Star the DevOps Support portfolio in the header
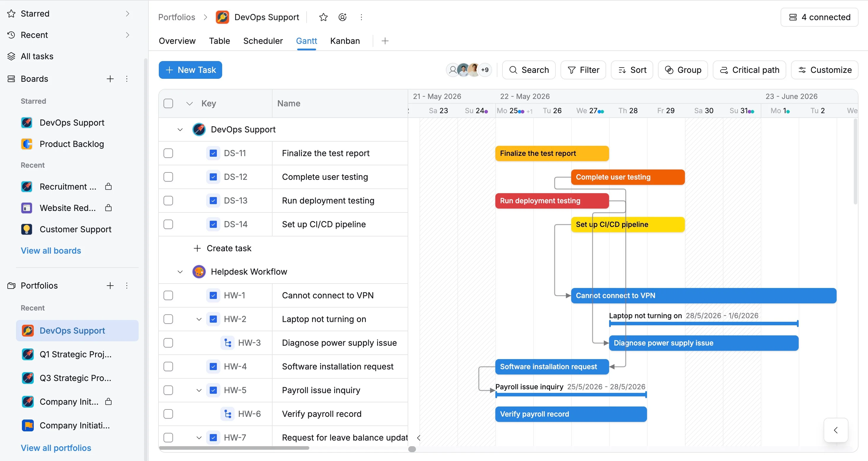 (323, 17)
